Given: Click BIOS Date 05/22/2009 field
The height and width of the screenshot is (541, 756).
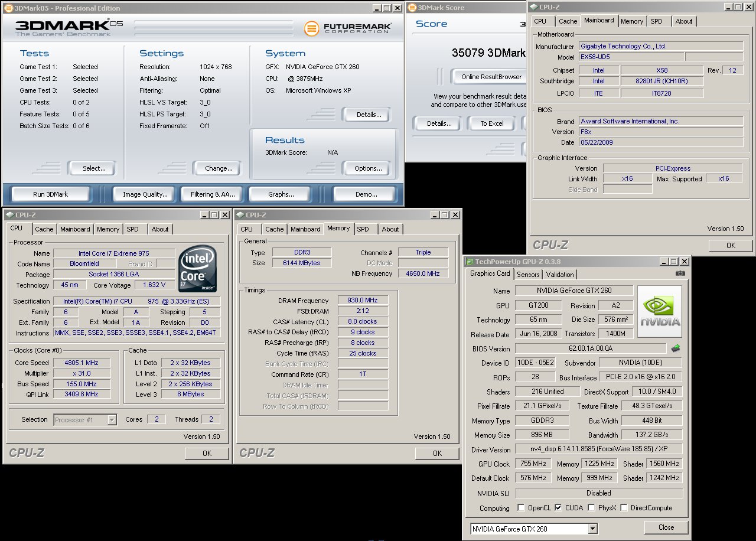Looking at the screenshot, I should pyautogui.click(x=660, y=142).
